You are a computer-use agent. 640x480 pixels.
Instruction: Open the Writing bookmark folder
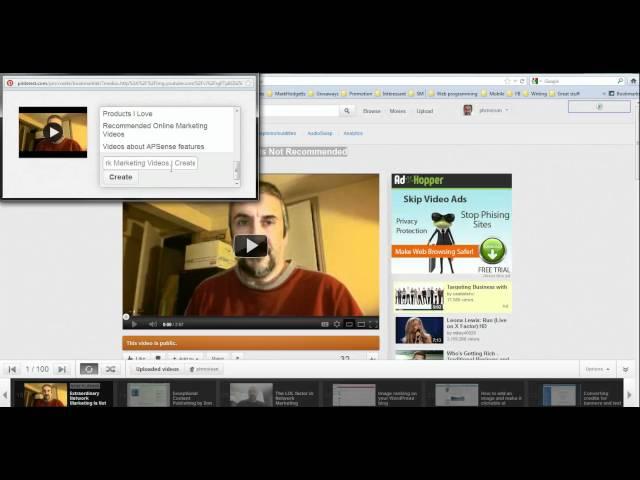[x=535, y=93]
